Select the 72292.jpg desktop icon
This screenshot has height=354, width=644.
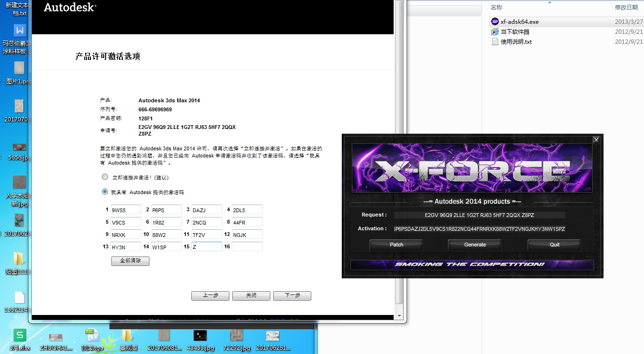click(237, 335)
